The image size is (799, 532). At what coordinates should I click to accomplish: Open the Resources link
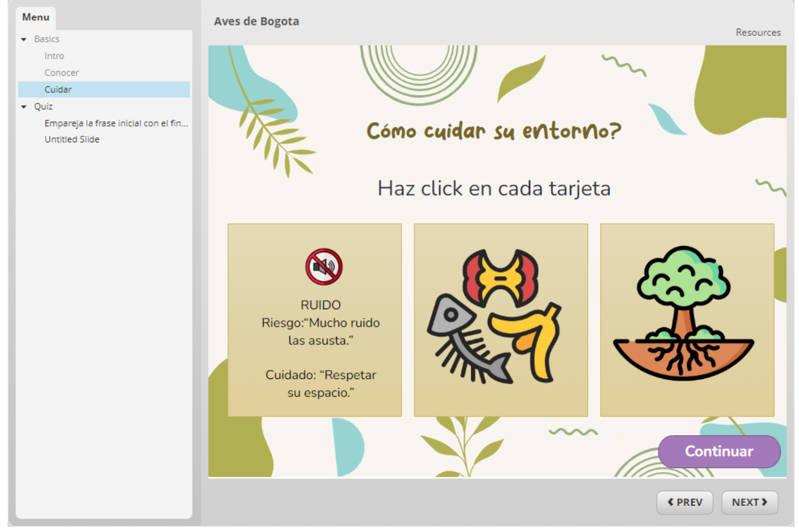(x=757, y=32)
